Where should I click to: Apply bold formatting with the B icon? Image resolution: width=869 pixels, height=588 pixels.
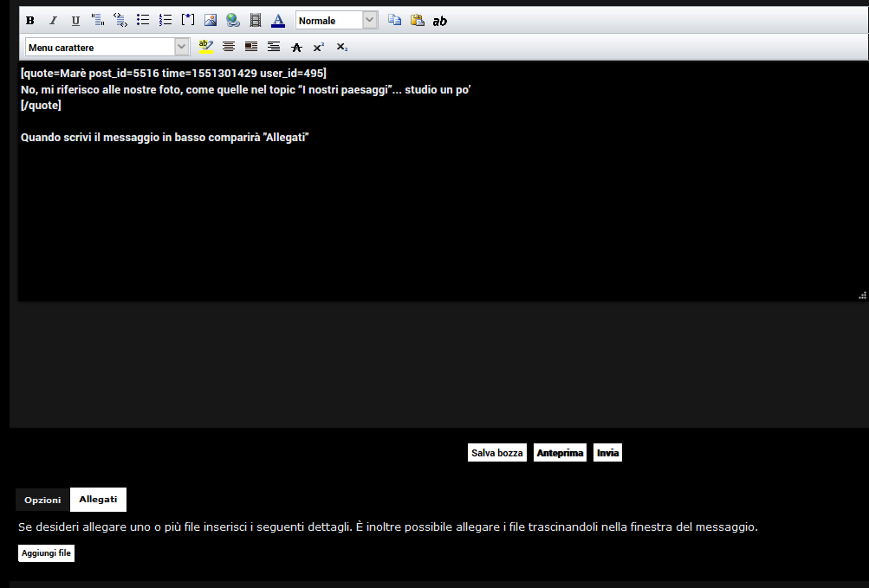click(29, 19)
